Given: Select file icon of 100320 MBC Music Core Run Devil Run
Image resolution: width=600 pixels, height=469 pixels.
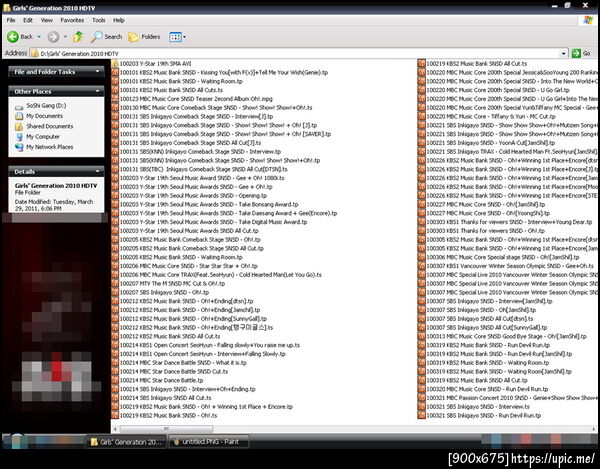Looking at the screenshot, I should [422, 389].
